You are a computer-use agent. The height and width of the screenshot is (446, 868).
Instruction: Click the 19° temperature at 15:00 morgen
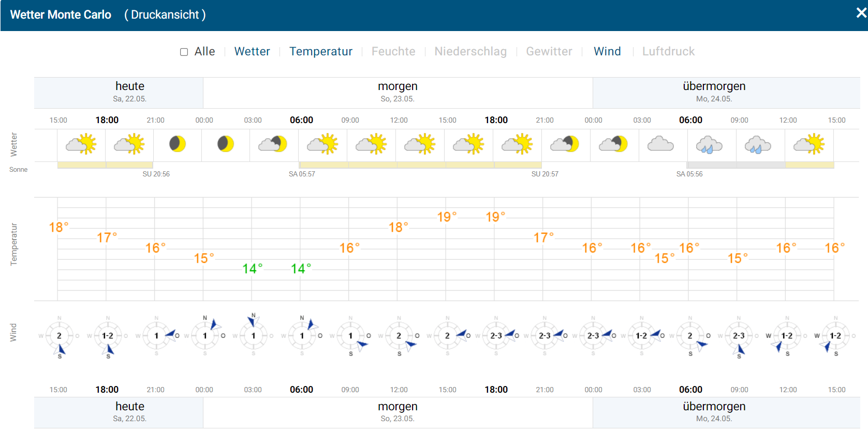[447, 217]
